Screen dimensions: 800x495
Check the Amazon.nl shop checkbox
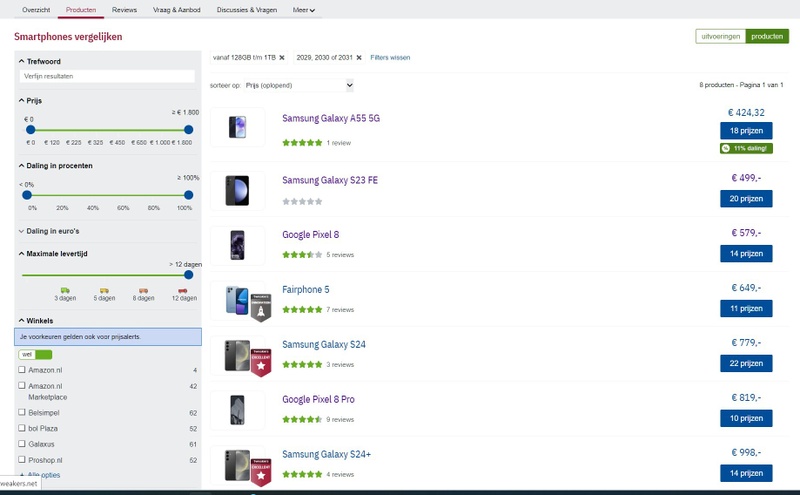[x=22, y=369]
